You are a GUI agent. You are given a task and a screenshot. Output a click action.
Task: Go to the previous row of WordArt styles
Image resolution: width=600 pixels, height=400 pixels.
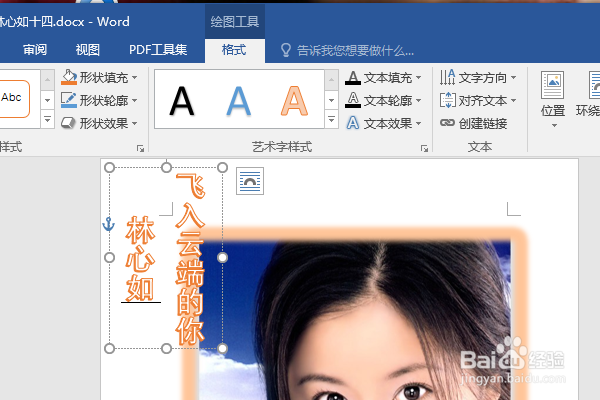coord(331,80)
